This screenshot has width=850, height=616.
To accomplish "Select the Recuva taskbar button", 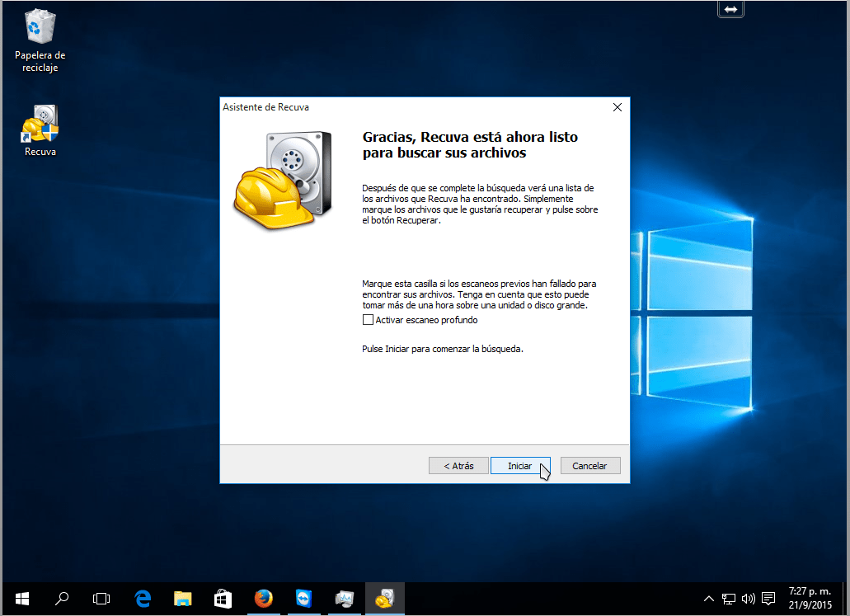I will 385,599.
